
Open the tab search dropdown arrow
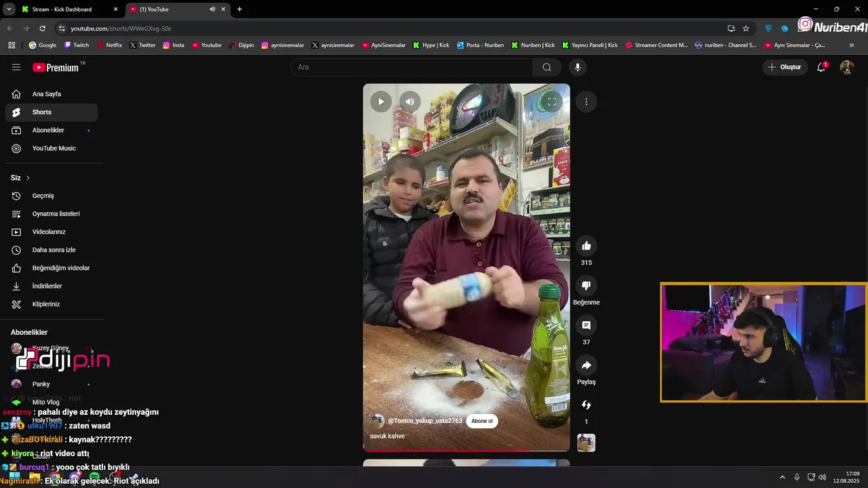tap(9, 9)
